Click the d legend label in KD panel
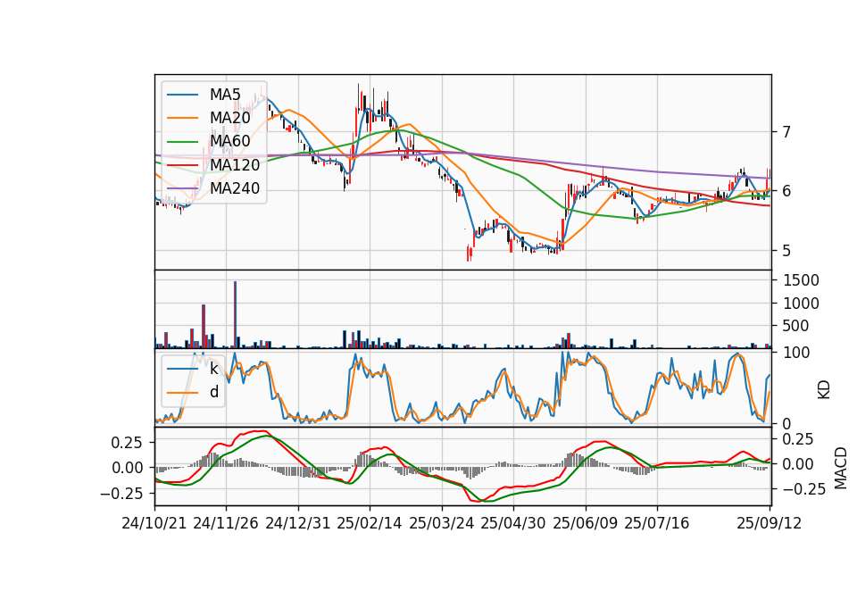The height and width of the screenshot is (616, 857). click(x=213, y=392)
